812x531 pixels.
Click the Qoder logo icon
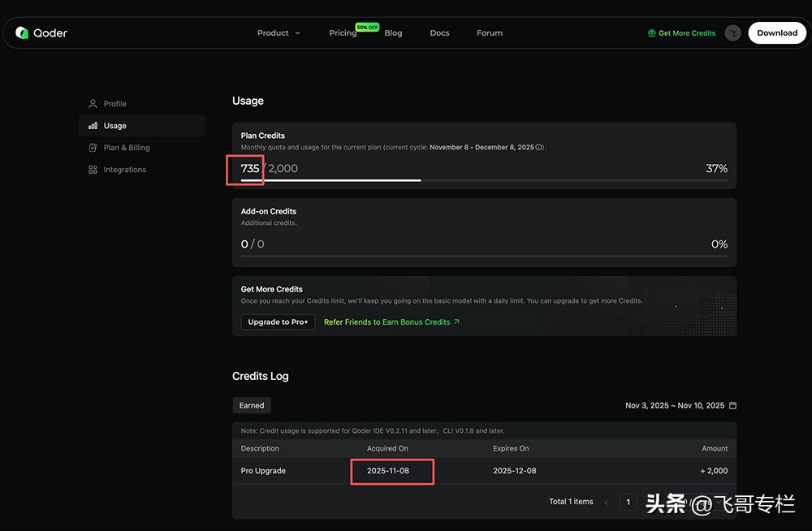pos(22,33)
